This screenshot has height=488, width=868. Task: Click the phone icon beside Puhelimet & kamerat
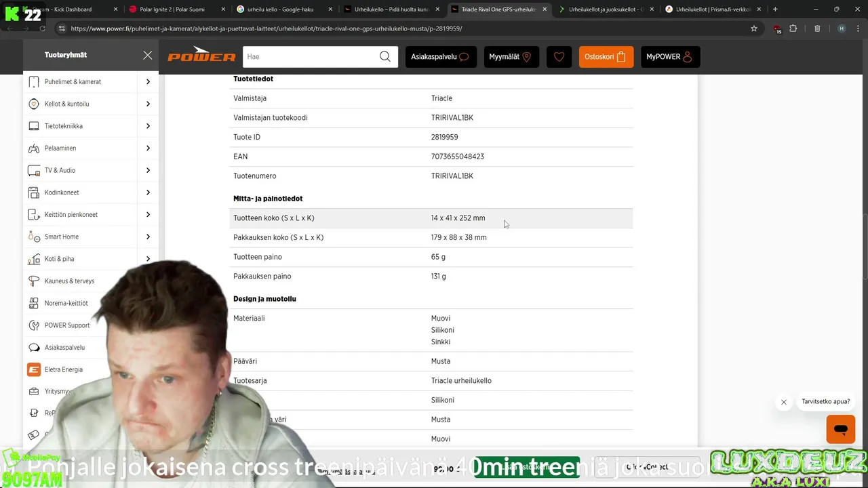[x=34, y=82]
